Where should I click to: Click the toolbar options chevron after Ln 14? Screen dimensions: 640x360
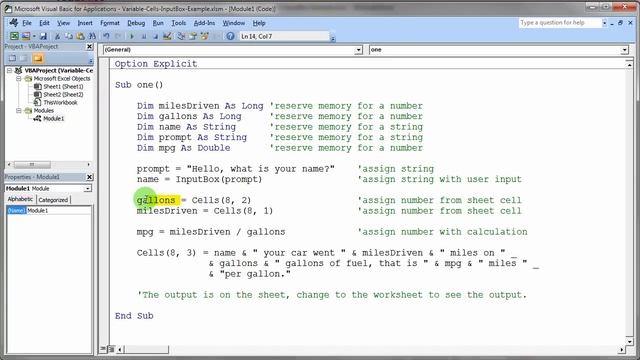[x=333, y=38]
